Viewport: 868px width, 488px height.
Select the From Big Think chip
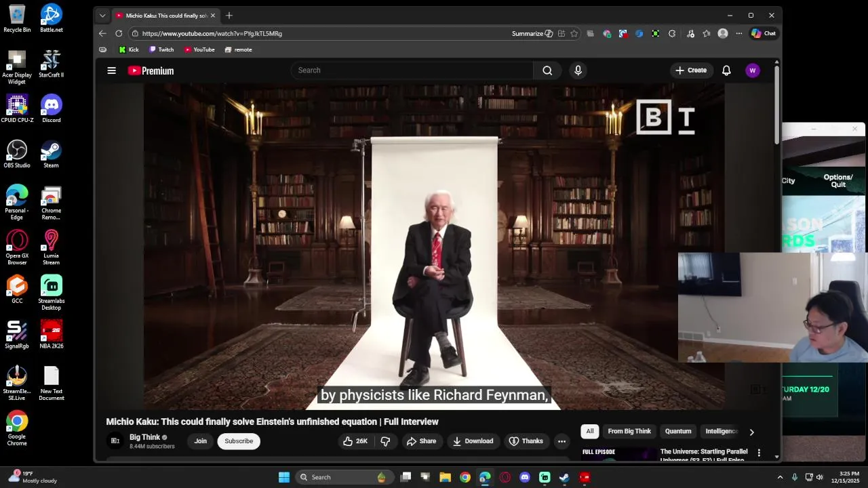pyautogui.click(x=629, y=431)
